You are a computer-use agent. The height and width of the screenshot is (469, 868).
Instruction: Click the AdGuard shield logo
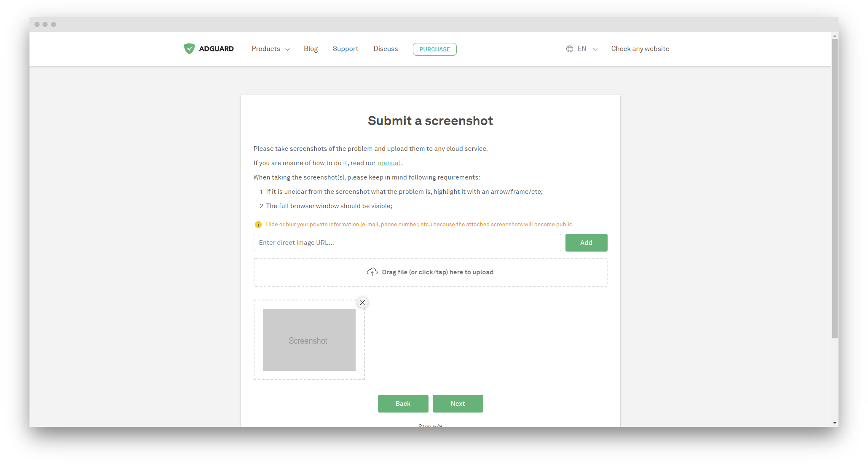coord(190,49)
